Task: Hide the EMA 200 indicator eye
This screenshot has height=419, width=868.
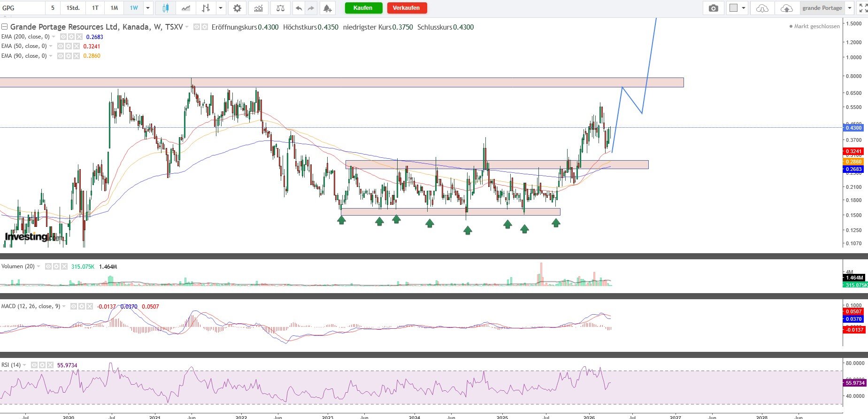Action: (63, 37)
